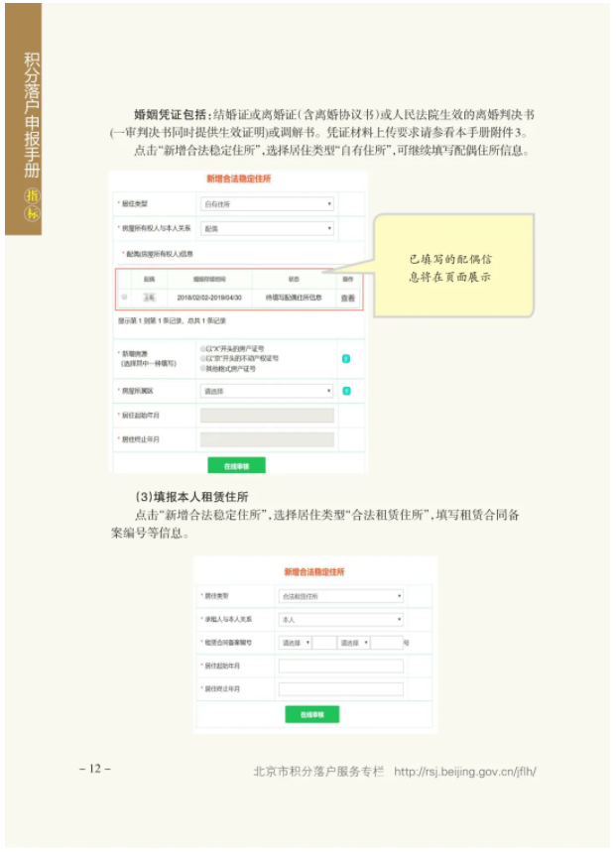Open the rsj.beijing.gov.cn/jflh link in footer

465,772
